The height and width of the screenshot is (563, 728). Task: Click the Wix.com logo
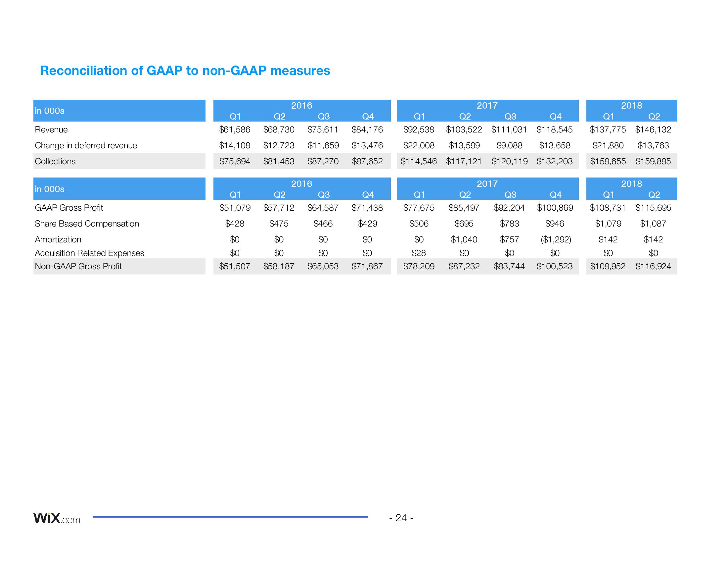(x=57, y=518)
